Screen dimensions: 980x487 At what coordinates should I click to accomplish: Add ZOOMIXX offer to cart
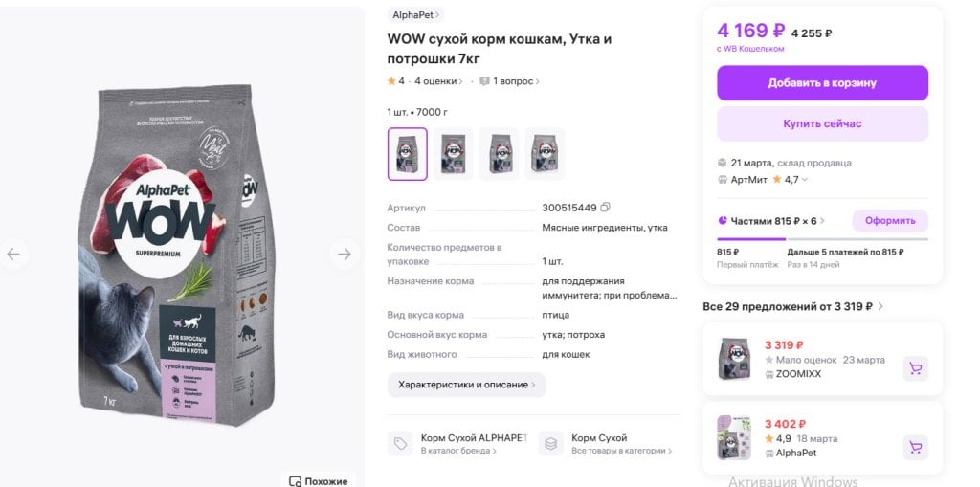pos(916,369)
